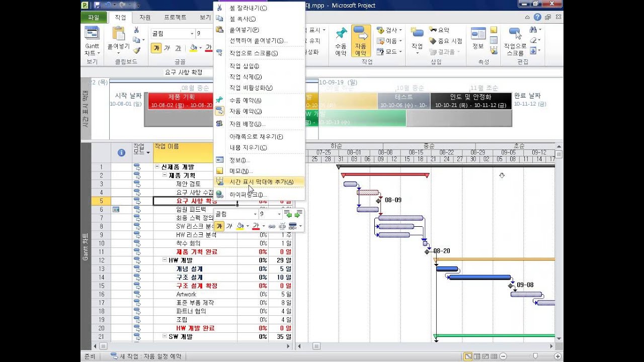Click the 자동 예약 ribbon button
Screen dimensions: 644x362
(361, 41)
